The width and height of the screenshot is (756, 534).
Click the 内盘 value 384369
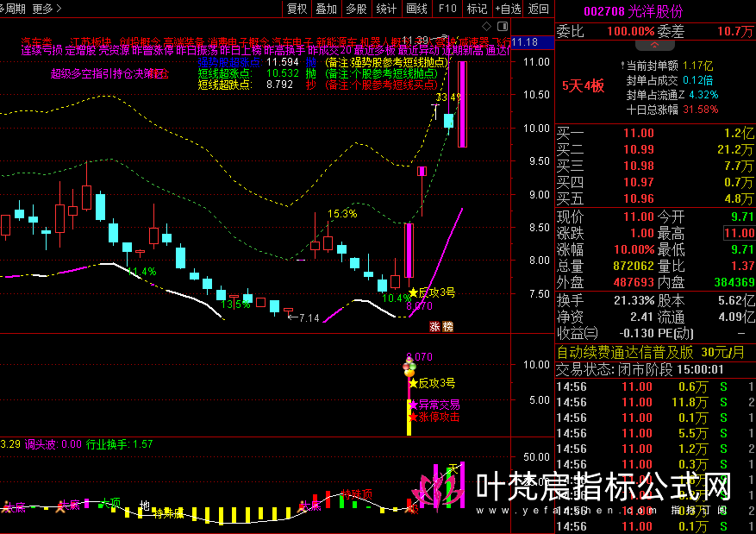click(x=734, y=283)
